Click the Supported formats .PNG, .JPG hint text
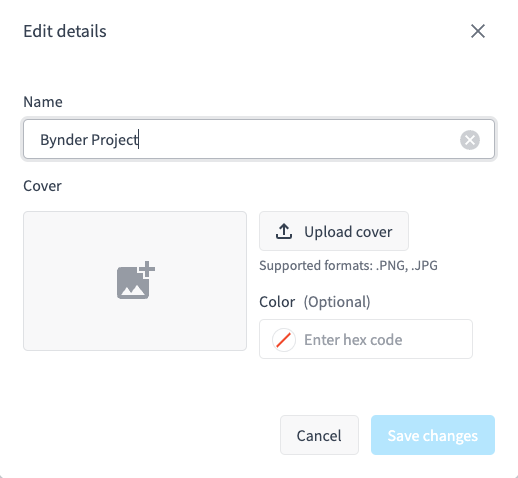The height and width of the screenshot is (478, 518). tap(348, 265)
